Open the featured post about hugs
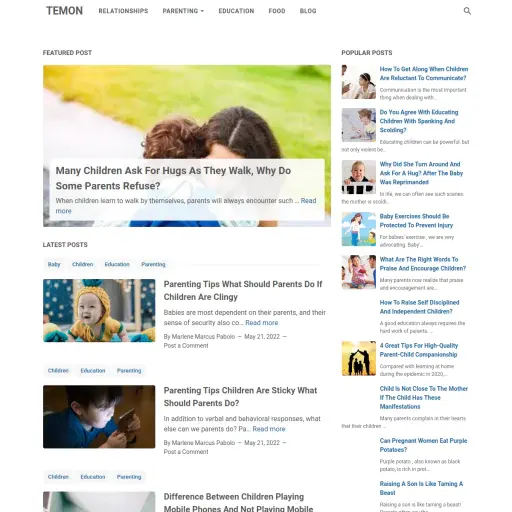 (173, 178)
